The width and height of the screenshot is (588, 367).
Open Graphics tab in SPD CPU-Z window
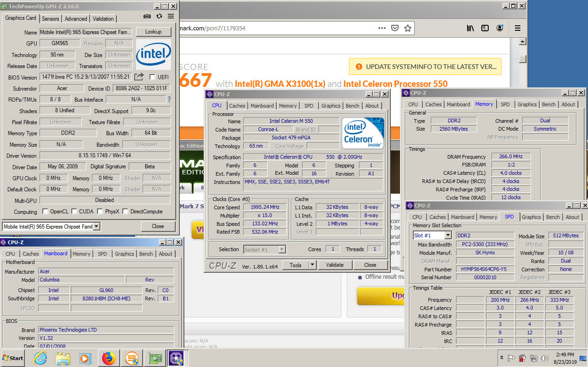[531, 217]
